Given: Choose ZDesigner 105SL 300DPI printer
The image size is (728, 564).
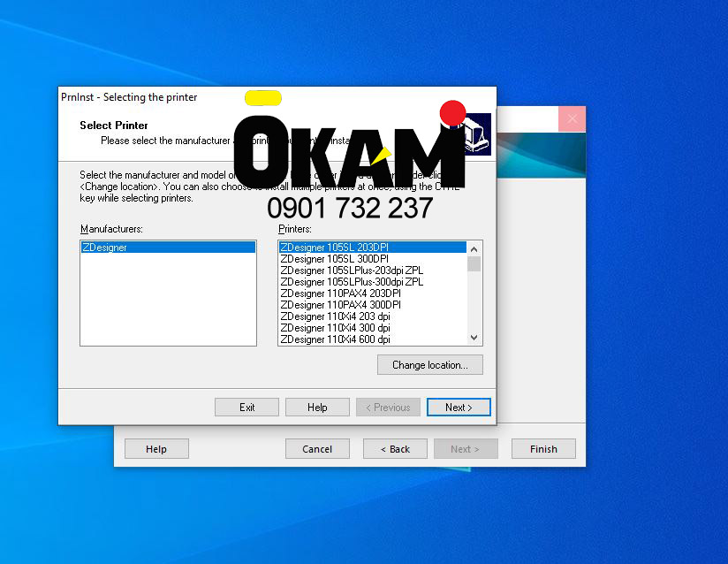Looking at the screenshot, I should tap(372, 259).
